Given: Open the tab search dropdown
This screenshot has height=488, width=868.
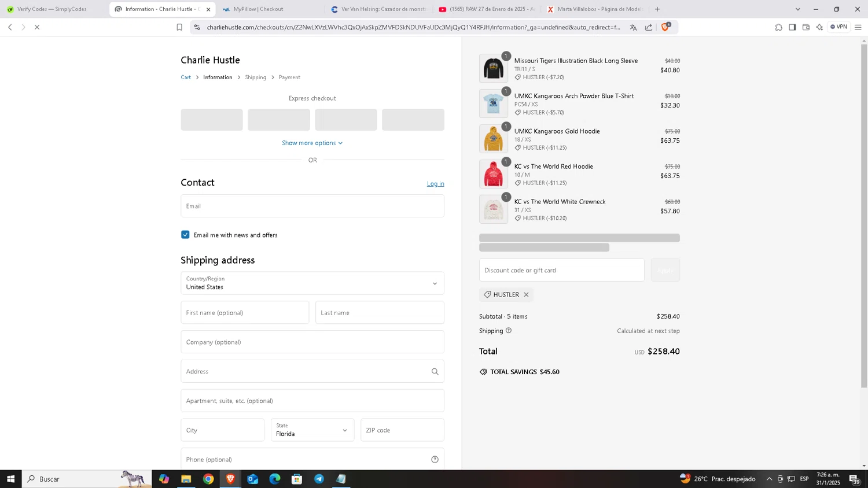Looking at the screenshot, I should (x=798, y=9).
